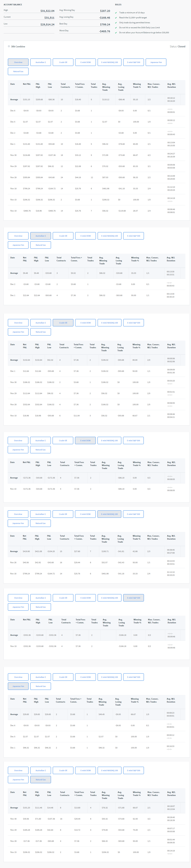Select the highlighted E-mini NASDAQ 100 tab
The height and width of the screenshot is (868, 191).
click(109, 514)
